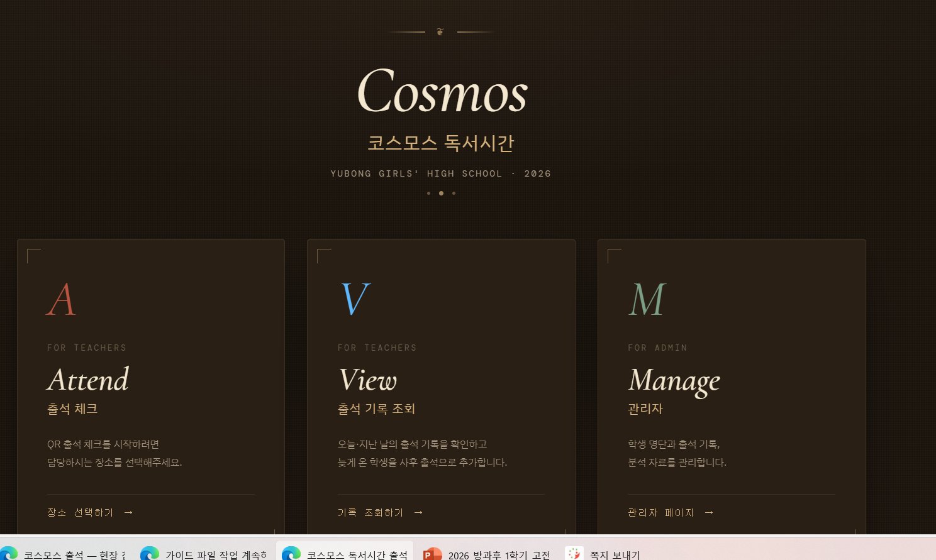Image resolution: width=936 pixels, height=560 pixels.
Task: Click the ornament emblem above Cosmos title
Action: [x=440, y=31]
